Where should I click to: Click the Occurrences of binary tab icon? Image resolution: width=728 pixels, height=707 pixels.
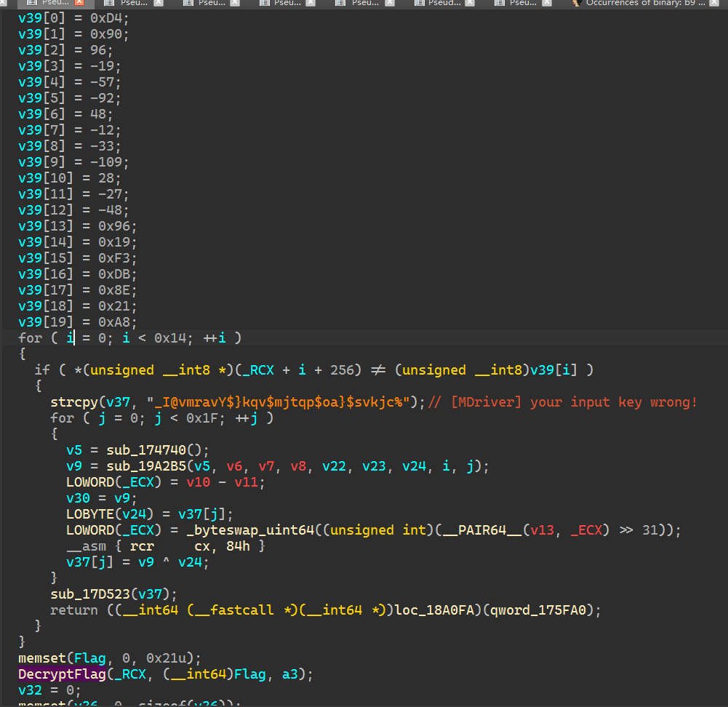point(577,3)
